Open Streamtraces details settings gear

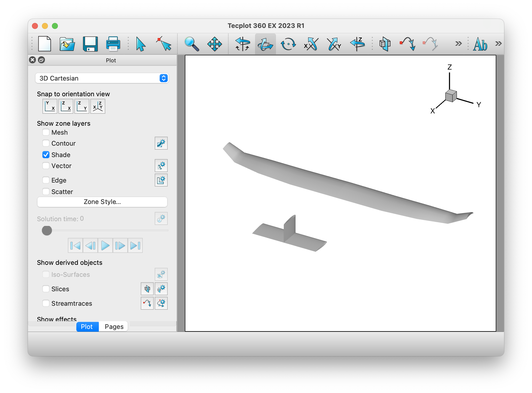(x=161, y=303)
